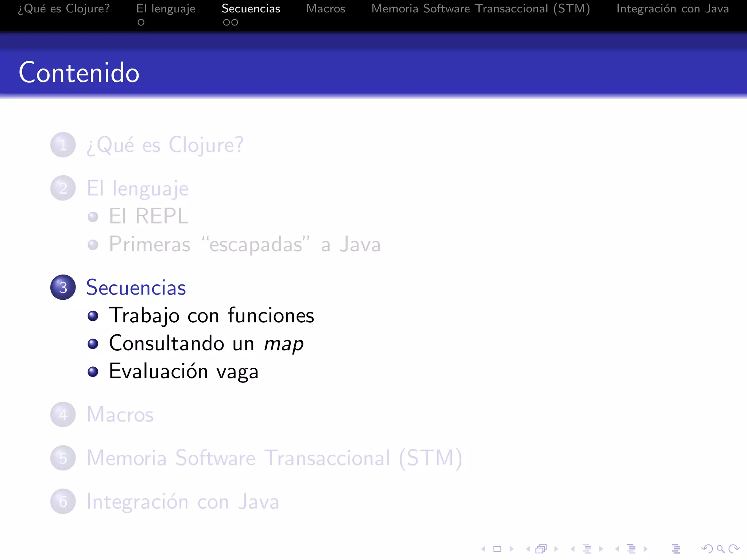Click numbered ball 2 in contents
Viewport: 747px width, 560px height.
click(x=63, y=188)
